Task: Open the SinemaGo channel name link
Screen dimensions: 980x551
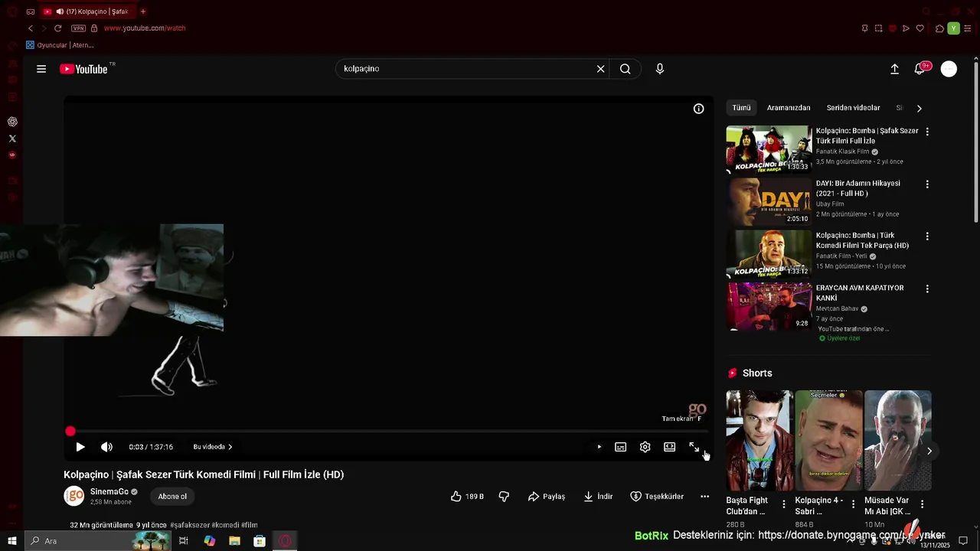Action: click(109, 492)
